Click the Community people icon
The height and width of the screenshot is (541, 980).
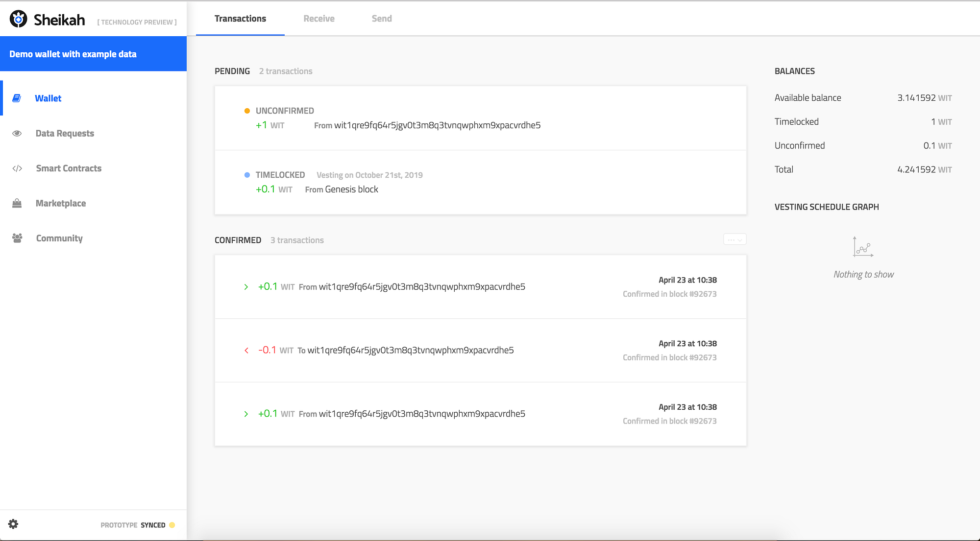17,238
